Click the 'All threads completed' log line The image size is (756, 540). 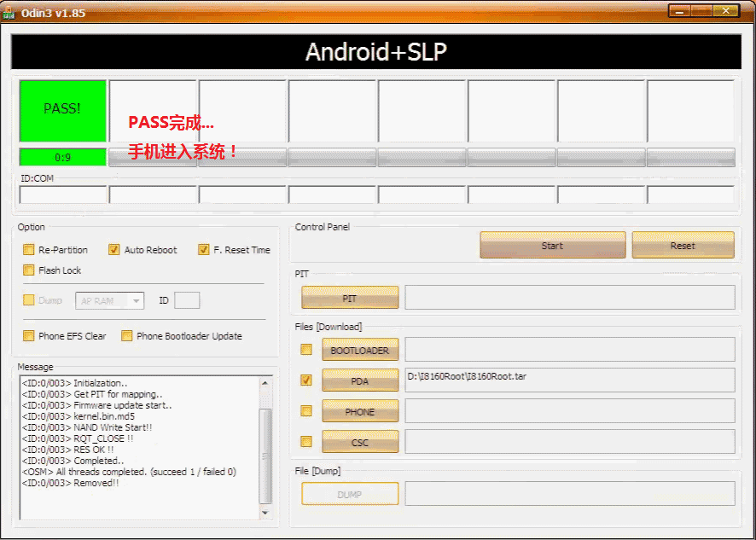coord(129,472)
